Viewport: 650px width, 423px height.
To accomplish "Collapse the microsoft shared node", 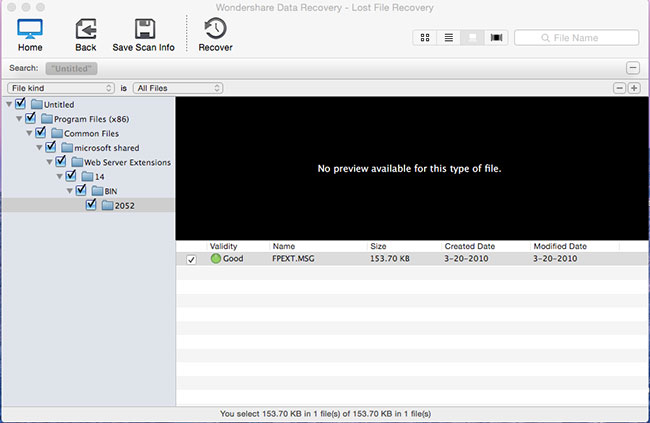I will (x=39, y=147).
